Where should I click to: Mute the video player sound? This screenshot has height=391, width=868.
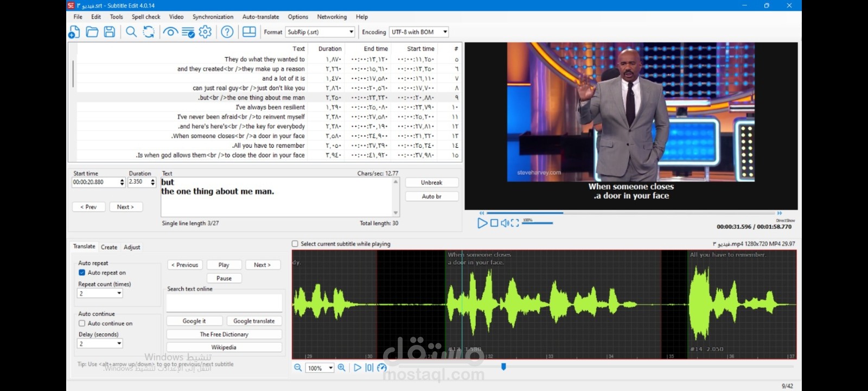tap(505, 223)
